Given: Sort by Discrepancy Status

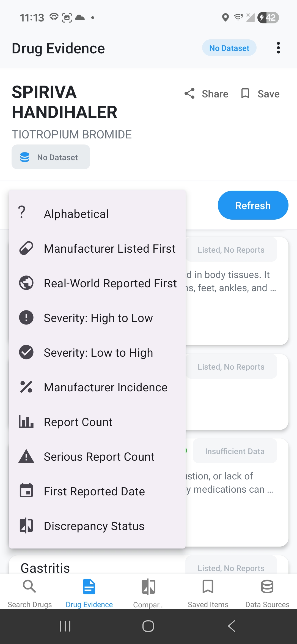Looking at the screenshot, I should [x=94, y=526].
